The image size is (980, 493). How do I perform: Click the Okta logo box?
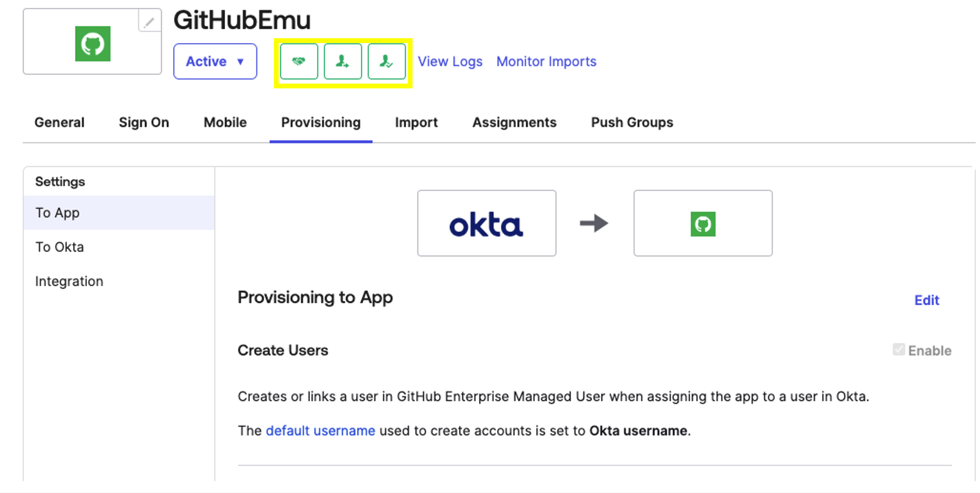[487, 223]
